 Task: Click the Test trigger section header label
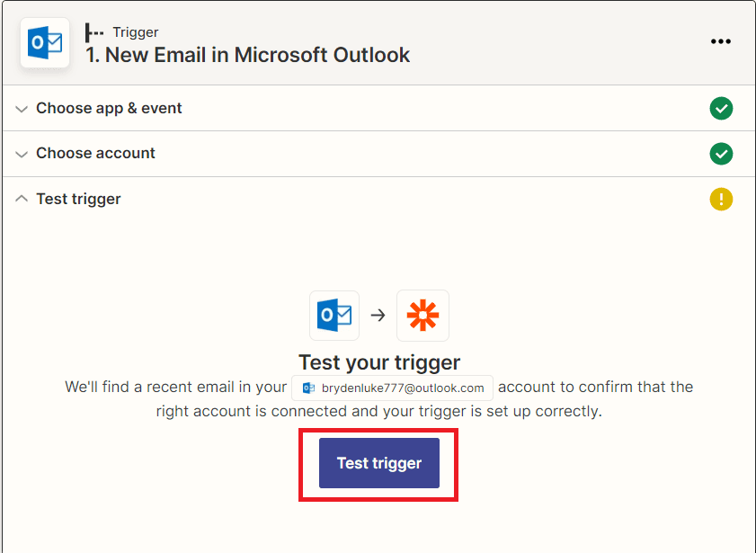[78, 200]
